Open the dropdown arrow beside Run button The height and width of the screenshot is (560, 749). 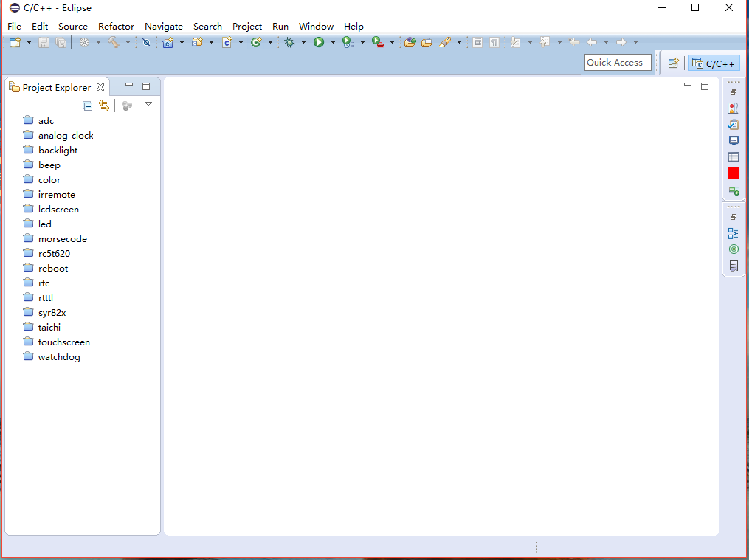pyautogui.click(x=333, y=43)
